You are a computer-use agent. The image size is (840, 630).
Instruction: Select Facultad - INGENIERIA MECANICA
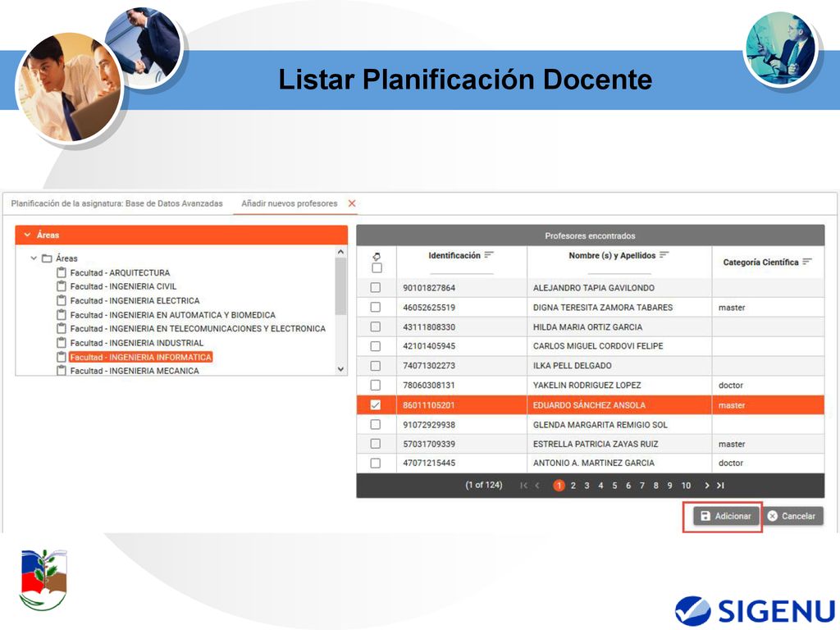pos(135,371)
